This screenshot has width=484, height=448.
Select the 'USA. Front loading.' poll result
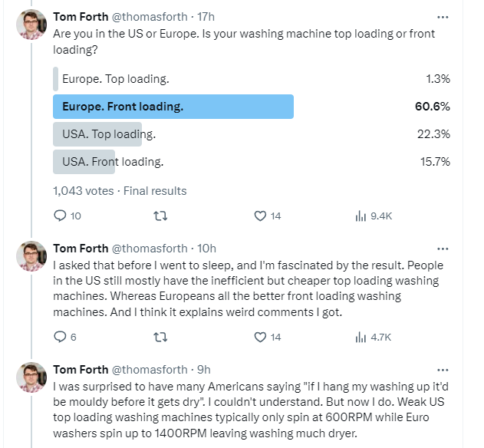pos(252,162)
